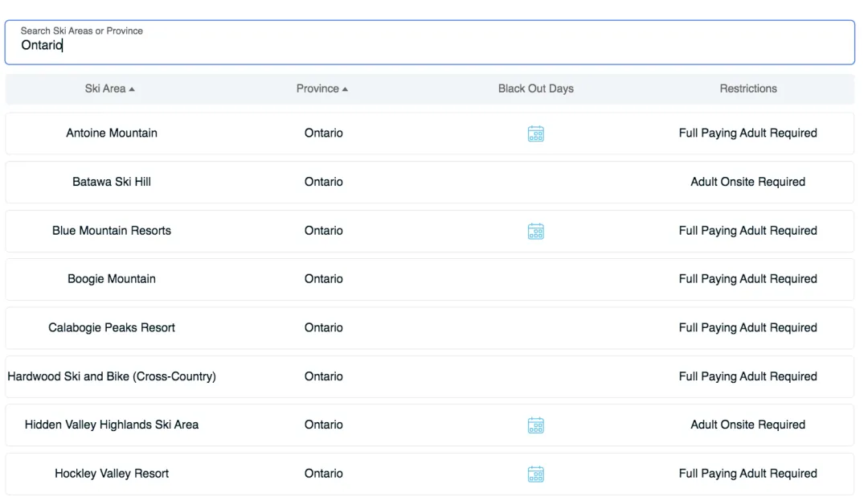Viewport: 868px width, 501px height.
Task: Choose Calabogie Peaks Resort entry
Action: (112, 327)
